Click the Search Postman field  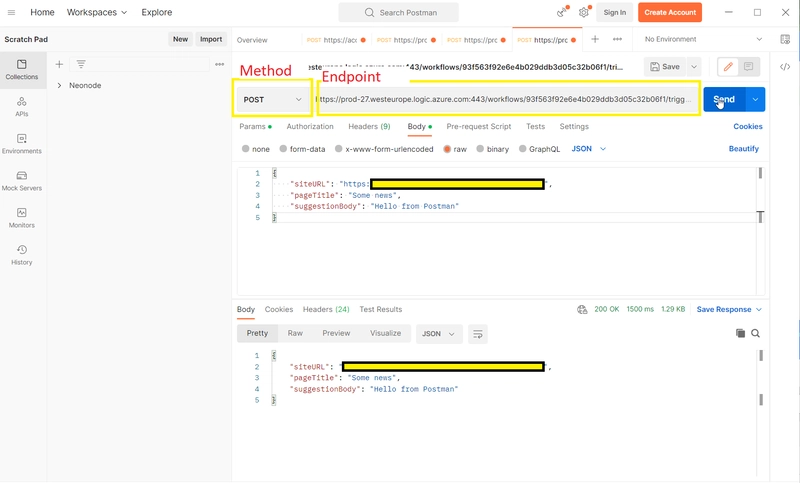click(398, 12)
